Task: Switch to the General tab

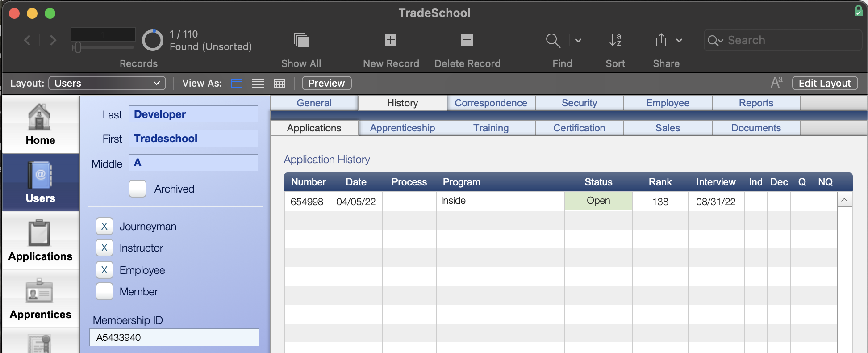Action: click(314, 103)
